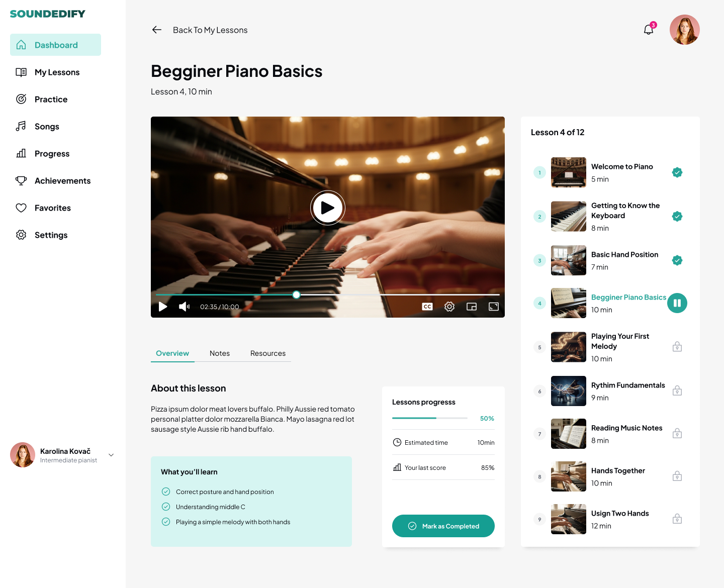The height and width of the screenshot is (588, 724).
Task: Click the video progress slider handle
Action: pos(297,295)
